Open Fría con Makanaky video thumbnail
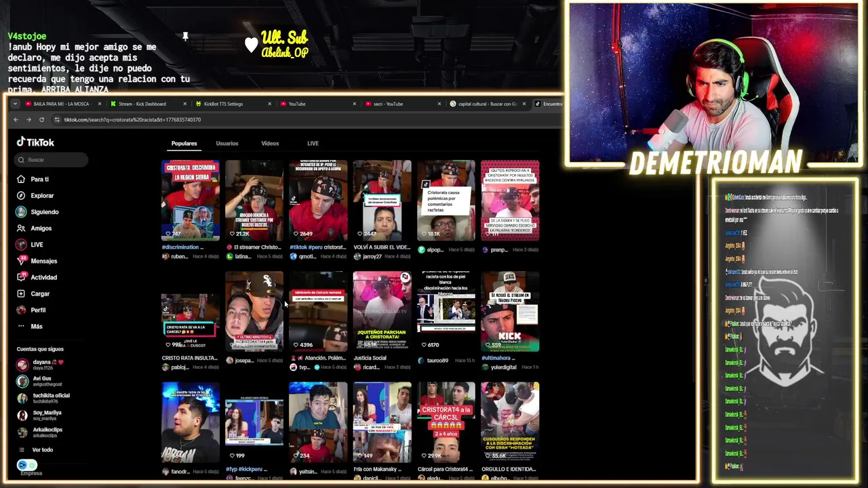 [382, 423]
